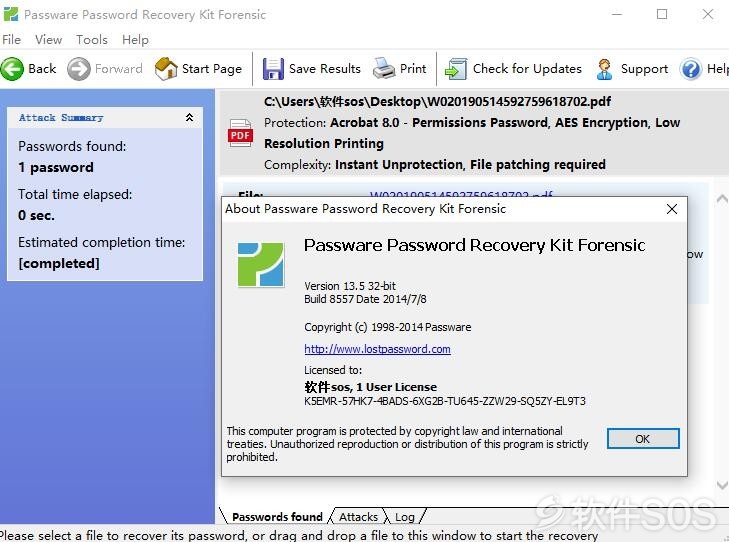Switch to the Passwords found tab
The image size is (729, 542).
[x=277, y=517]
